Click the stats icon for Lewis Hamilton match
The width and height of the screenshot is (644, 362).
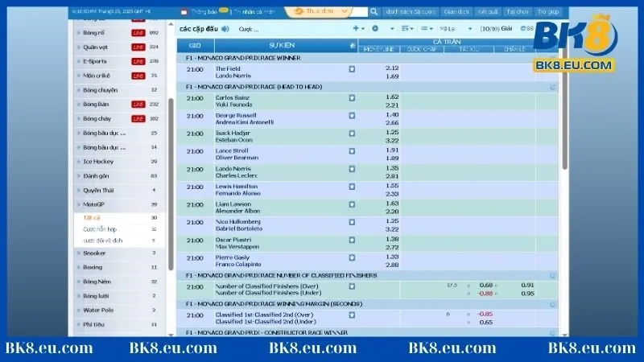coord(351,186)
